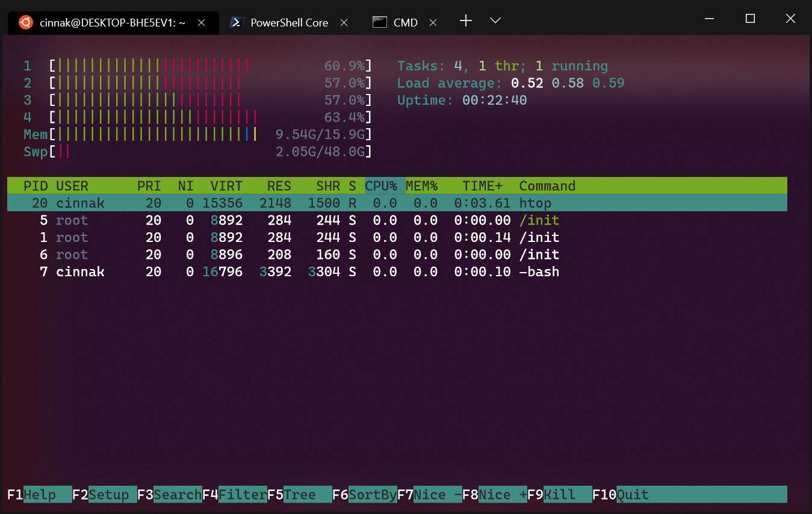Click the Ubuntu icon on the active tab
The image size is (812, 514).
25,22
